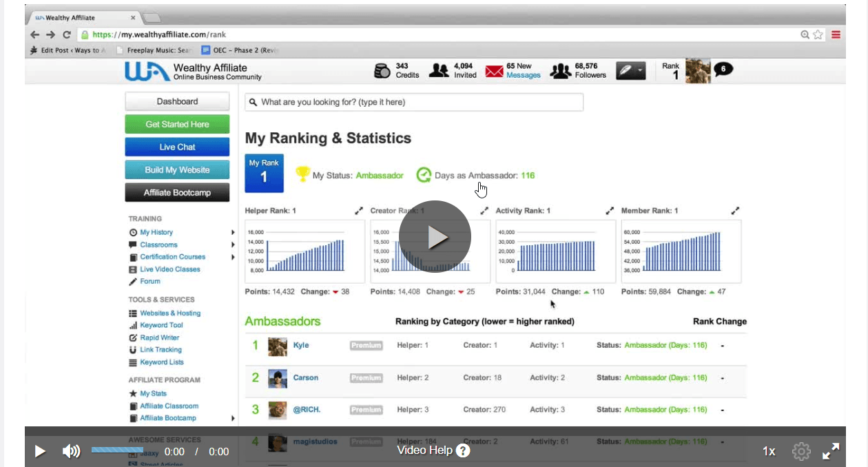868x467 pixels.
Task: Open Affiliate Bootcamp button
Action: (177, 193)
